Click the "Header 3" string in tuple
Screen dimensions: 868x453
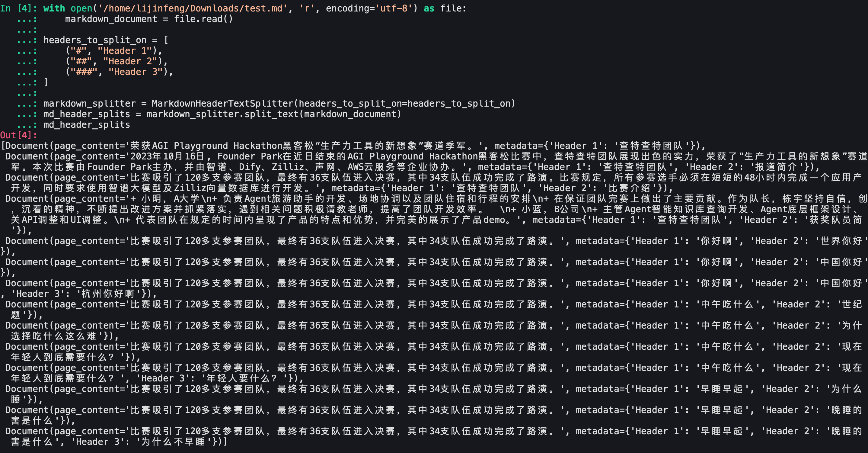pos(135,72)
